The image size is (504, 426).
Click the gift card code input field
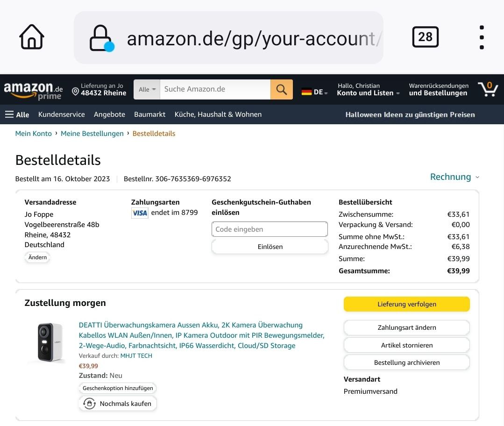click(270, 229)
